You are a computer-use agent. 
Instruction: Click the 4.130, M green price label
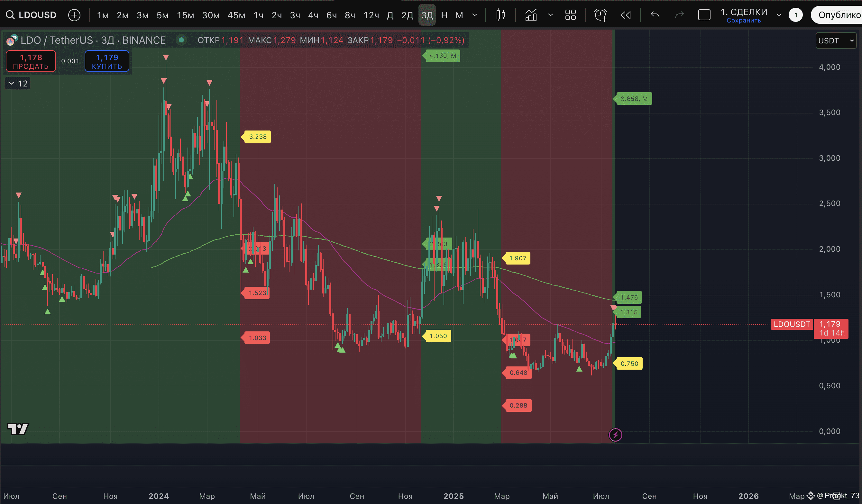[442, 56]
